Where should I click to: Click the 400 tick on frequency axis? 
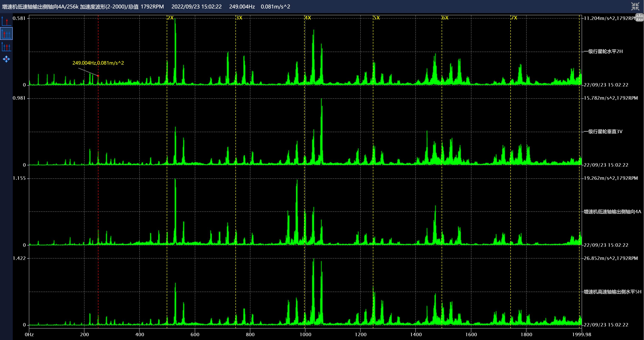click(x=140, y=334)
